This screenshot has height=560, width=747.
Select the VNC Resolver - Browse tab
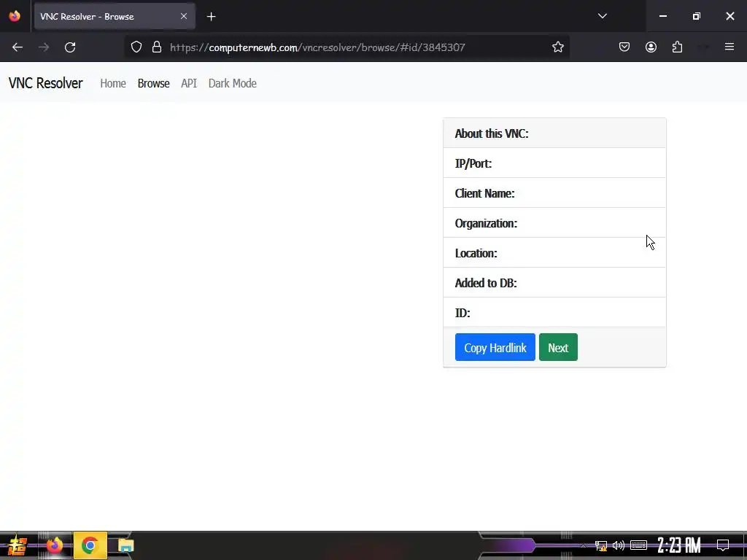pos(115,16)
